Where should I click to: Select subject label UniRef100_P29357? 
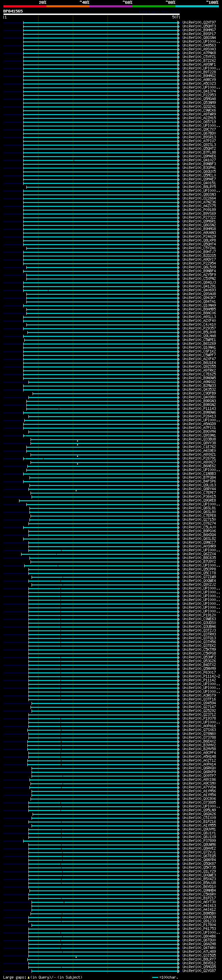tap(199, 328)
